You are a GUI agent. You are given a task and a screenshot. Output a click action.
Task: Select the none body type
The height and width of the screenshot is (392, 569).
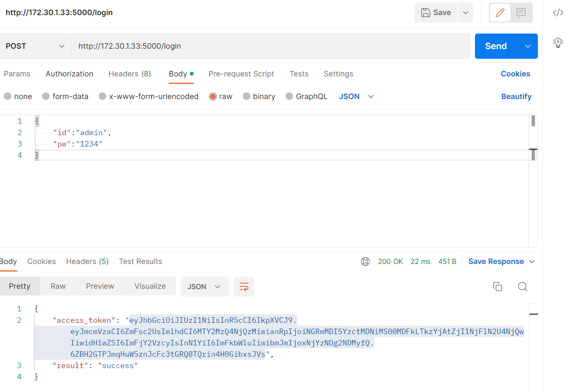coord(18,97)
